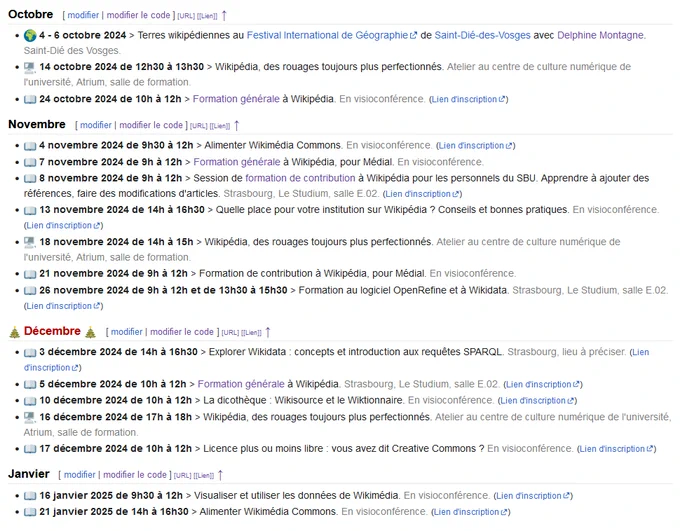Click 'modifier' next to Janvier heading
This screenshot has width=680, height=531.
coord(80,475)
